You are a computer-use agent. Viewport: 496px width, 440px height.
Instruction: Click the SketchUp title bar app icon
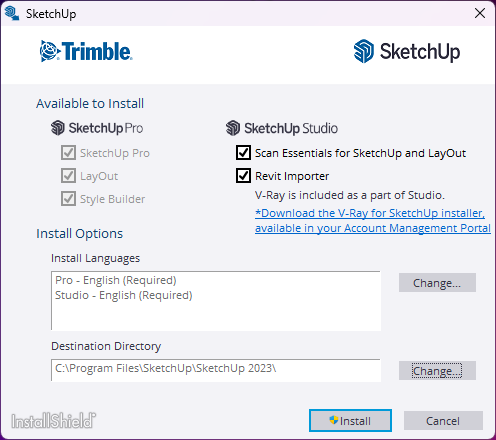[12, 14]
